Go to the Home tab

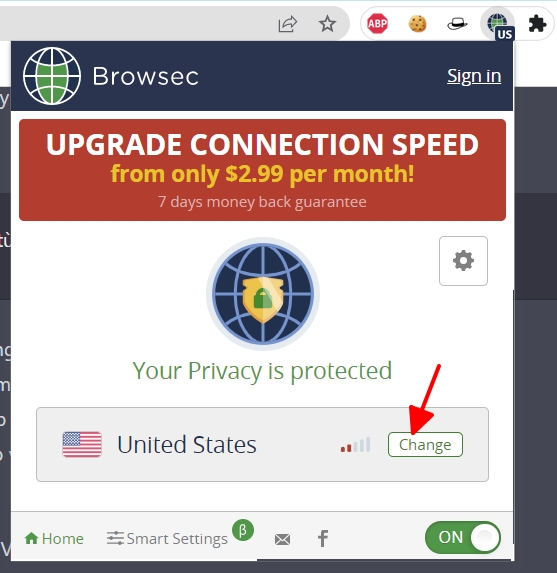[x=54, y=539]
